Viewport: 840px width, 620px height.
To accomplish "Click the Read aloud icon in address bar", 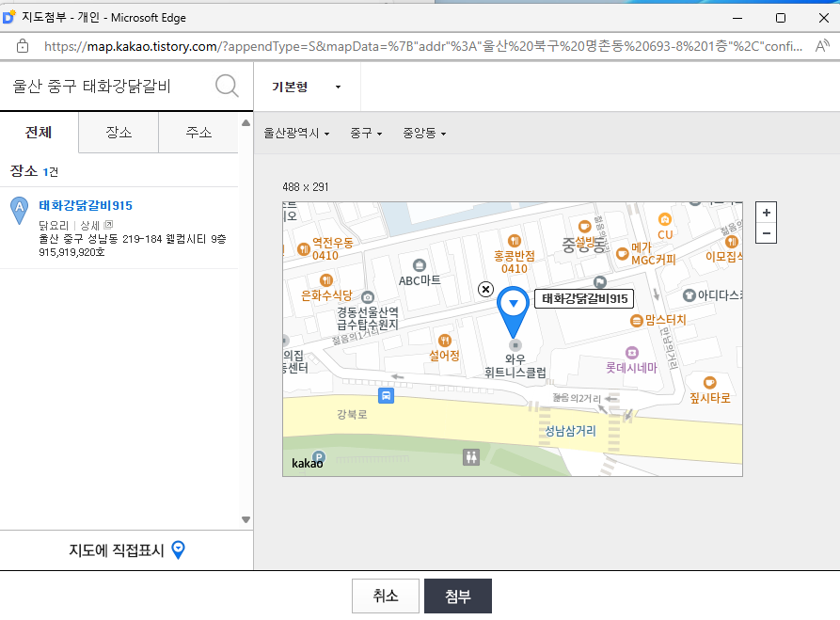I will click(x=822, y=46).
